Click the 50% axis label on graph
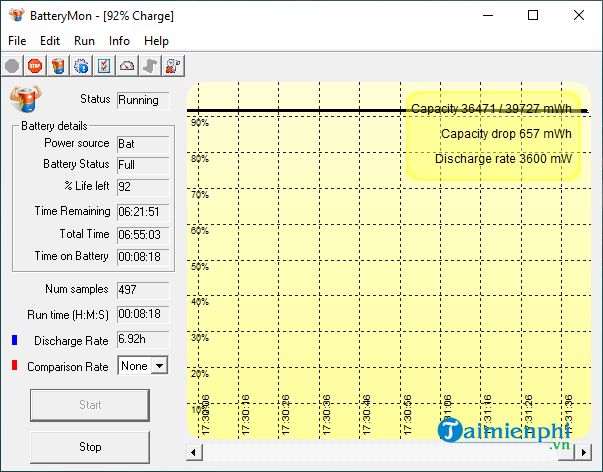The height and width of the screenshot is (472, 603). click(x=200, y=267)
